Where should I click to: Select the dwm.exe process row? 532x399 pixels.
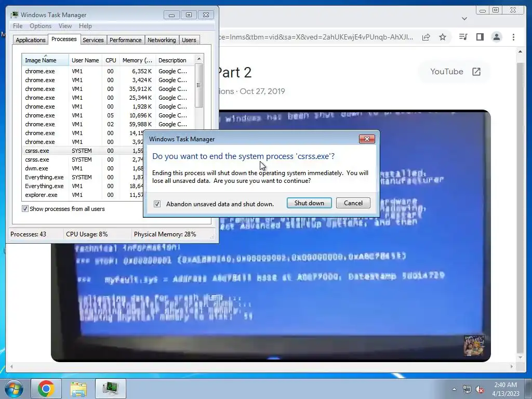point(83,168)
